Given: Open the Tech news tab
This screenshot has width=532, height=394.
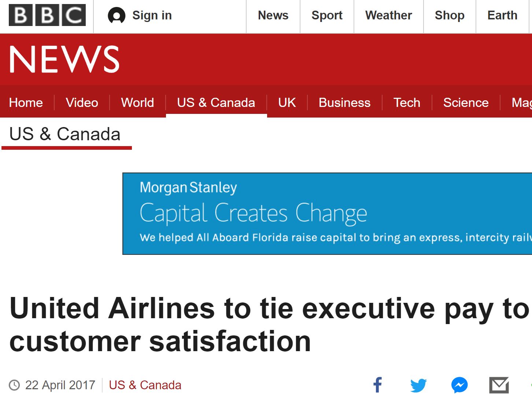Looking at the screenshot, I should (407, 103).
